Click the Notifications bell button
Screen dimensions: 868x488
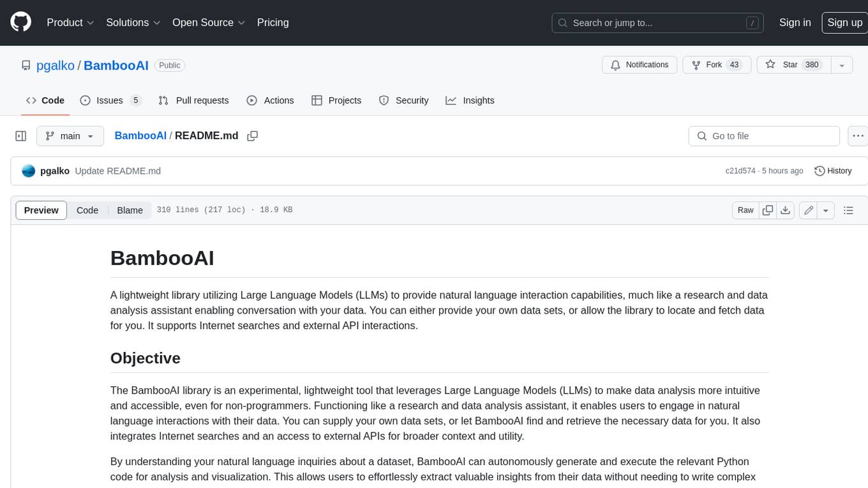[640, 65]
